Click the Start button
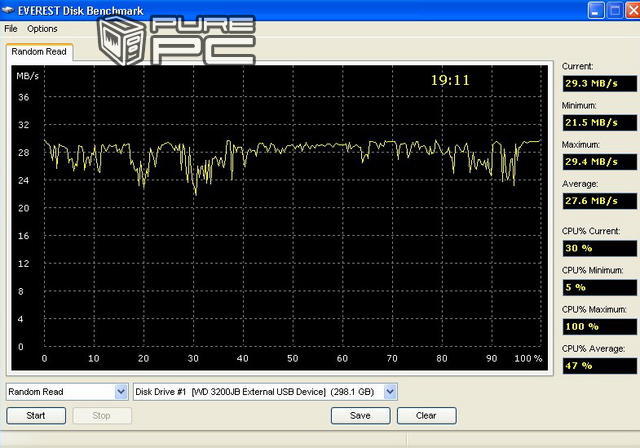This screenshot has width=640, height=448. pos(36,415)
